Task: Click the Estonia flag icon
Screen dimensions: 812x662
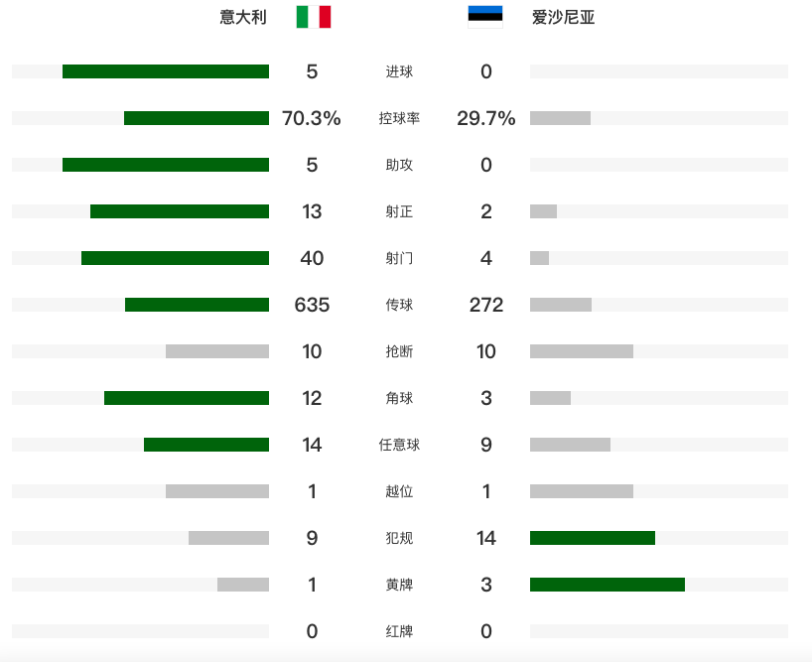Action: (x=485, y=17)
